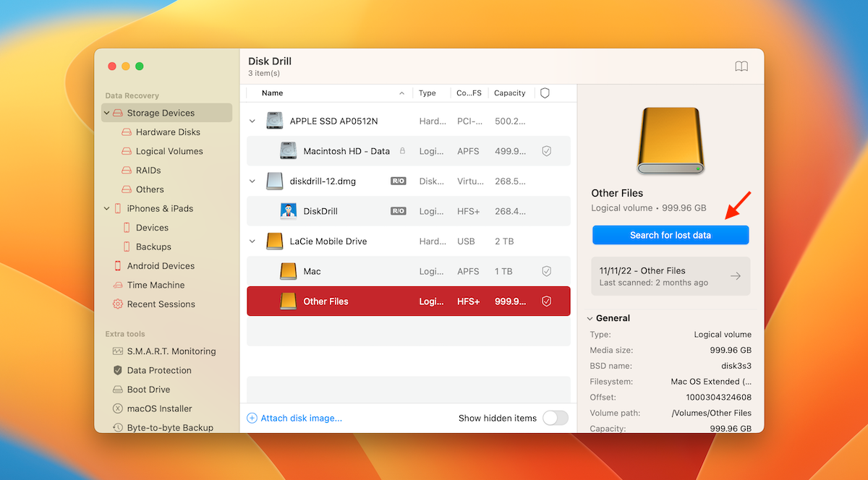Click the Macintosh HD - Data icon
This screenshot has width=868, height=480.
(x=289, y=151)
